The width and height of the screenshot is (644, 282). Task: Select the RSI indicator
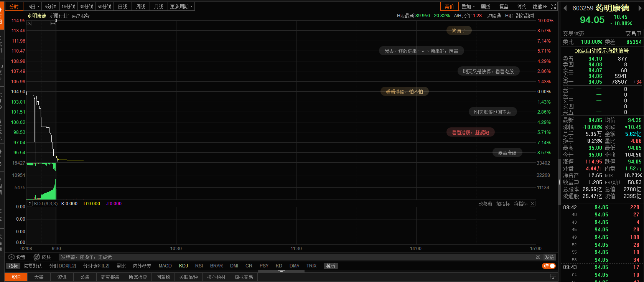click(x=199, y=266)
